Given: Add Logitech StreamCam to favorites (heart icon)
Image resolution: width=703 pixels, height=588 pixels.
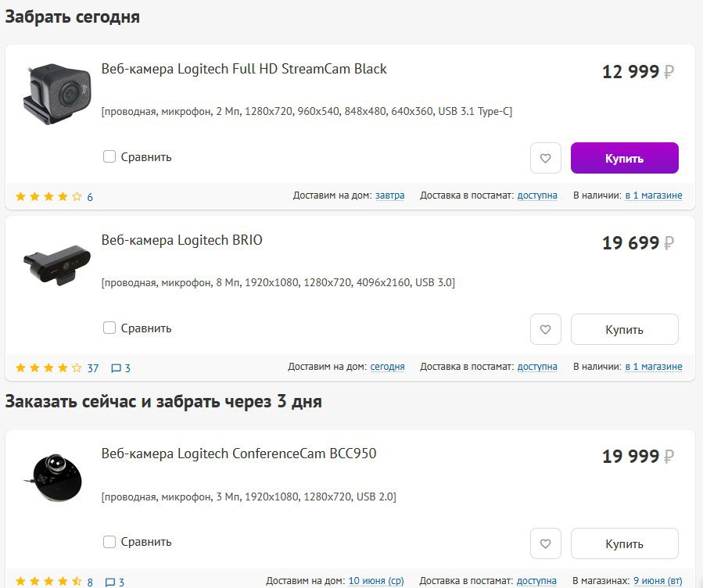Looking at the screenshot, I should click(546, 158).
